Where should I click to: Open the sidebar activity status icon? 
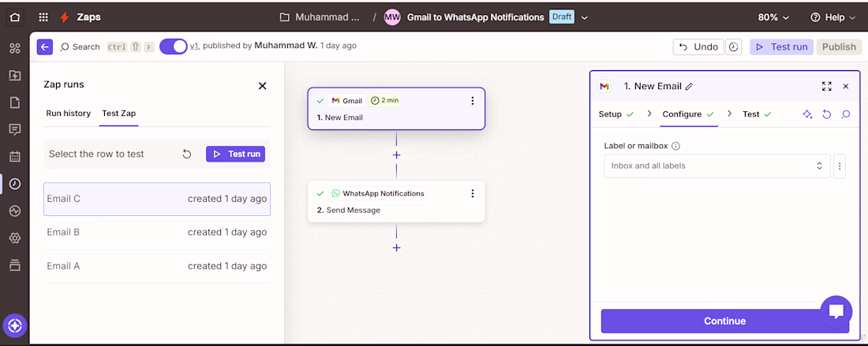point(15,211)
